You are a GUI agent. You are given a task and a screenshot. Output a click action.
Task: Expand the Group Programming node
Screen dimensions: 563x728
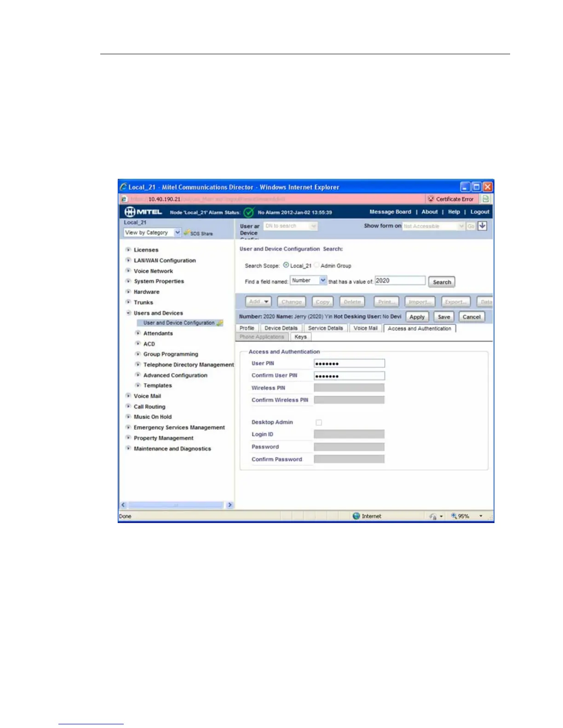138,354
